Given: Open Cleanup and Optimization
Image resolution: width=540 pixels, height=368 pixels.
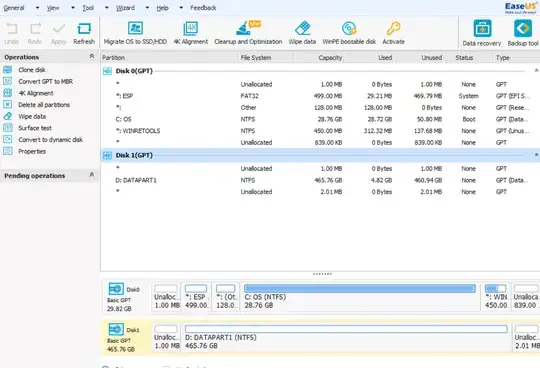Looking at the screenshot, I should 248,33.
